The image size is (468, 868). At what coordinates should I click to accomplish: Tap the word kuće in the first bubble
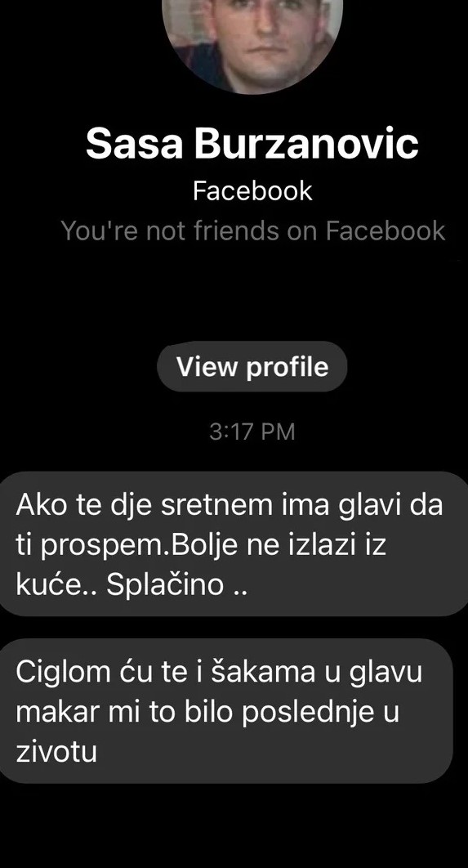(x=49, y=584)
